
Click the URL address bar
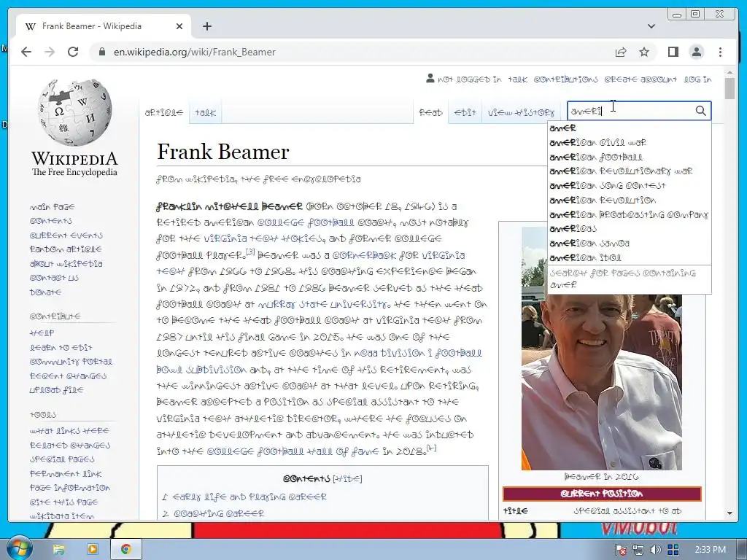coord(352,52)
